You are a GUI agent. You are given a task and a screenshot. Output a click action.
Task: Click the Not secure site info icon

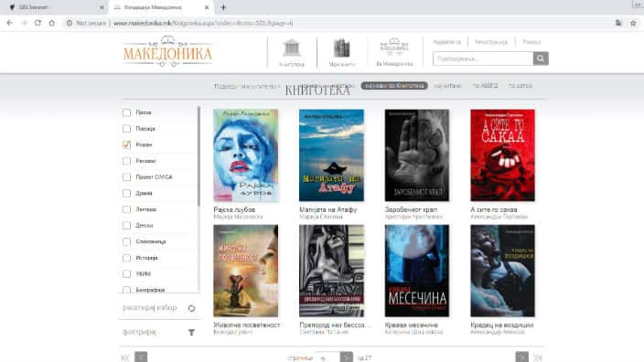coord(70,23)
